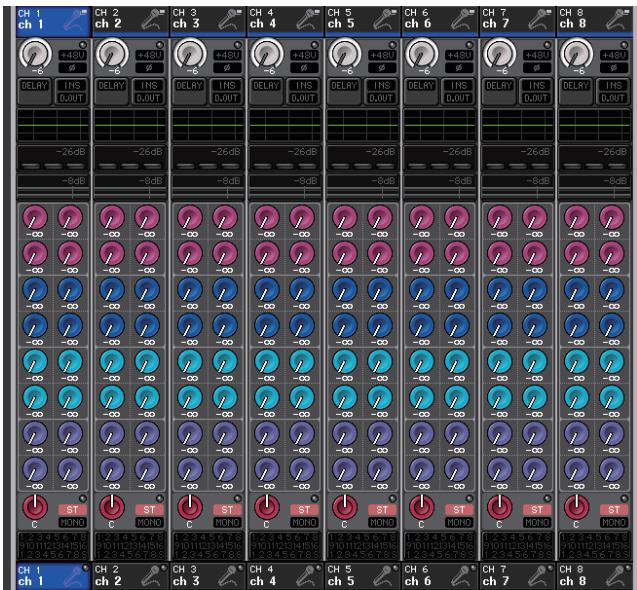Open DELAY settings for ch 1

pyautogui.click(x=35, y=91)
